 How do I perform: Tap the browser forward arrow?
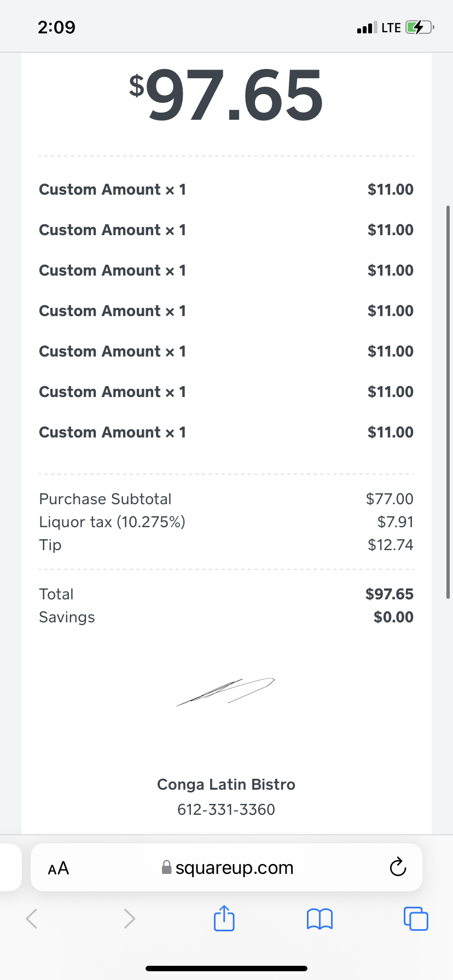pos(129,919)
